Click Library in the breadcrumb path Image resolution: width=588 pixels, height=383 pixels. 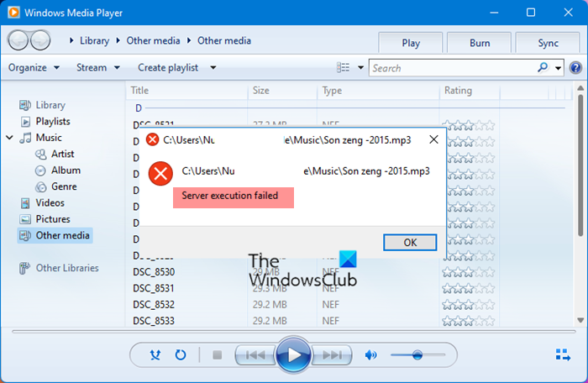coord(94,40)
